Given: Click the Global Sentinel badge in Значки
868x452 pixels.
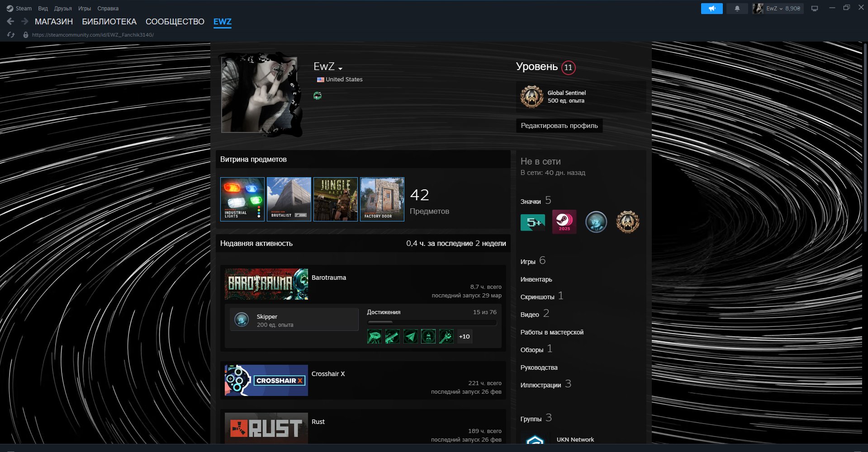Looking at the screenshot, I should click(x=628, y=222).
